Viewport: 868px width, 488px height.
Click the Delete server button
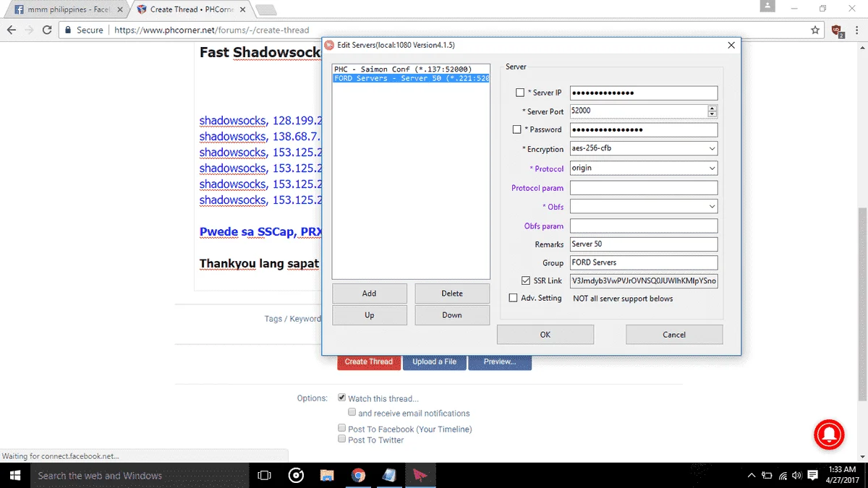click(452, 294)
